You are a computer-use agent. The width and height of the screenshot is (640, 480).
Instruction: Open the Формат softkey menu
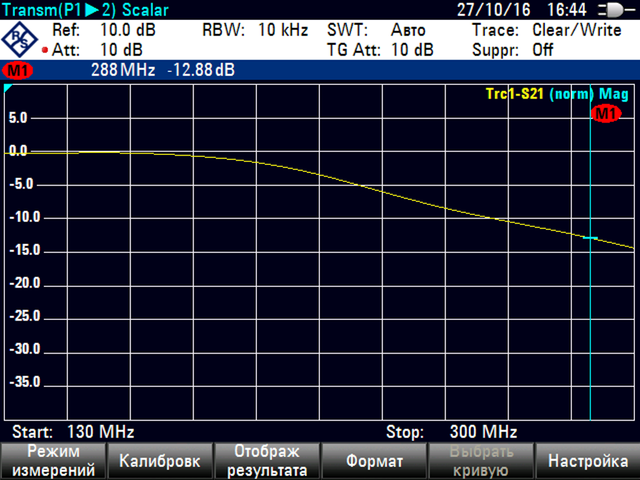[374, 461]
